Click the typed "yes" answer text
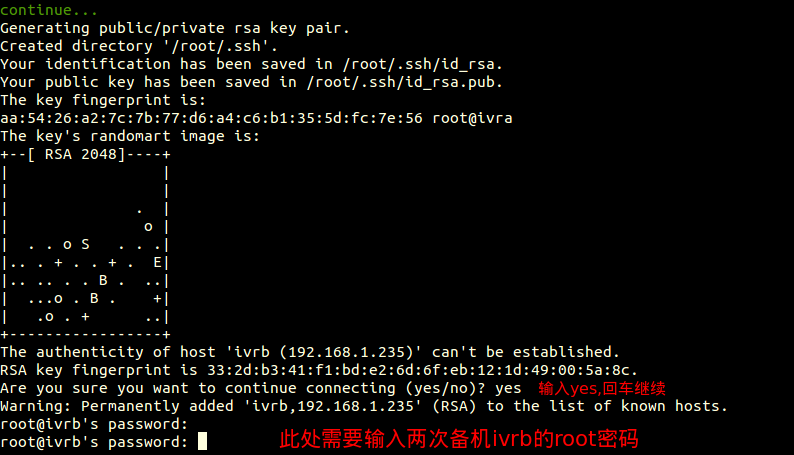The width and height of the screenshot is (794, 455). (508, 388)
